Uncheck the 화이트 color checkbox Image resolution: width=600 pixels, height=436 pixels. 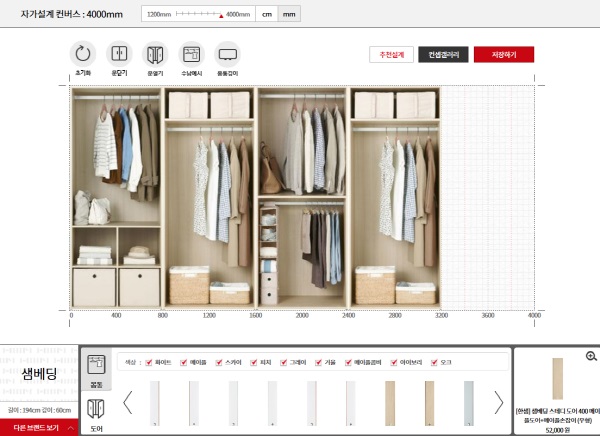click(149, 362)
